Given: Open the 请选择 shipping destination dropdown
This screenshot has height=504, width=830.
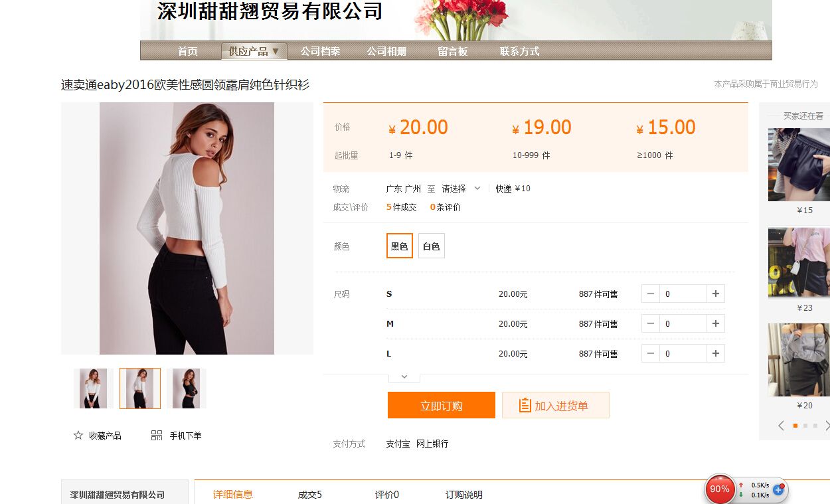Looking at the screenshot, I should point(461,189).
